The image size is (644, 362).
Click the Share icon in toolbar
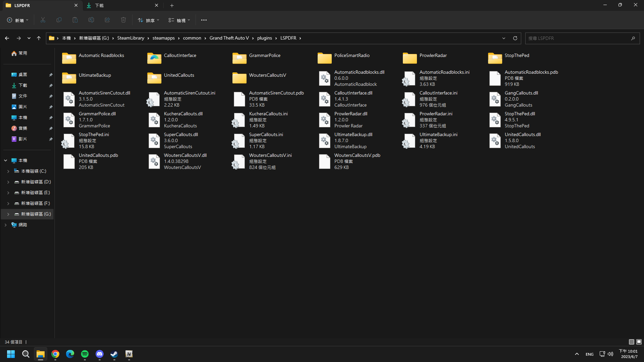point(107,20)
